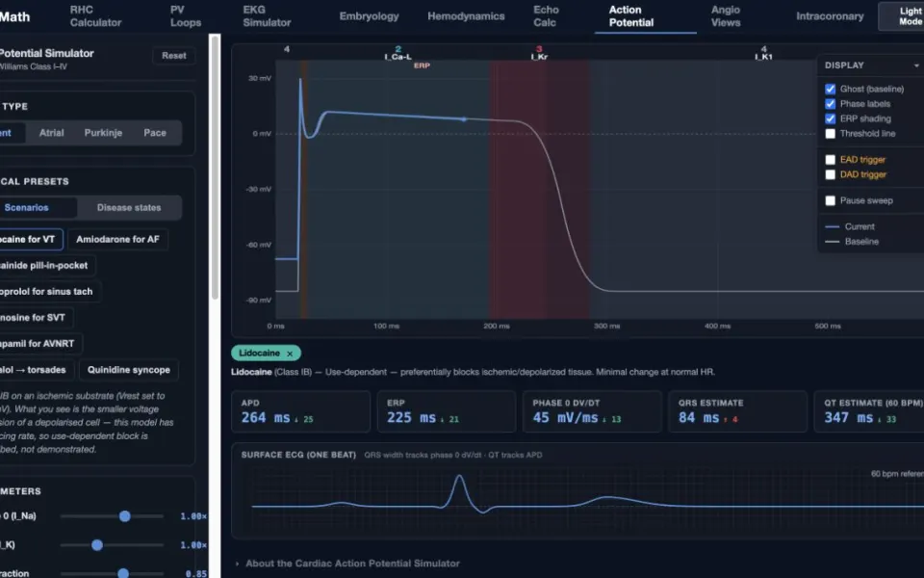
Task: Click the I_Na slider handle
Action: coord(125,516)
